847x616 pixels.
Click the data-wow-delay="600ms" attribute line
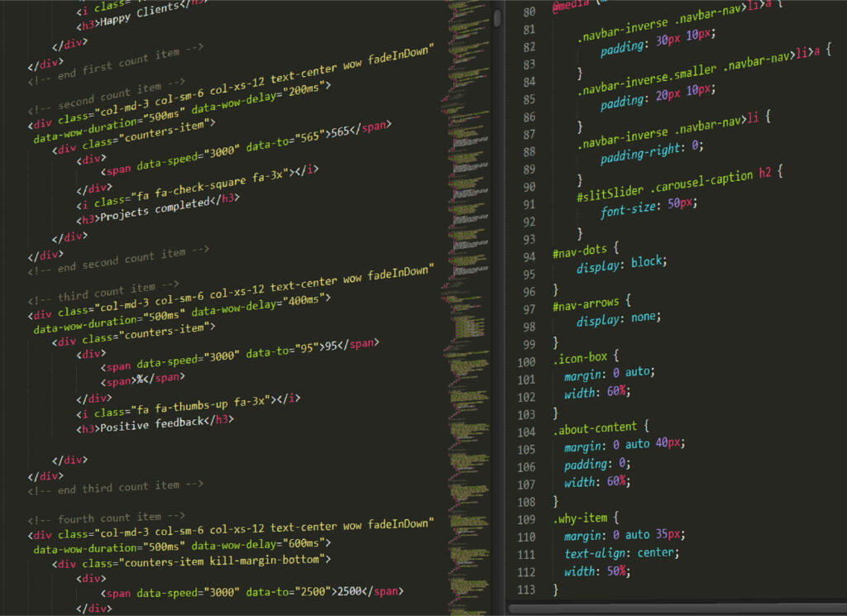pyautogui.click(x=182, y=545)
